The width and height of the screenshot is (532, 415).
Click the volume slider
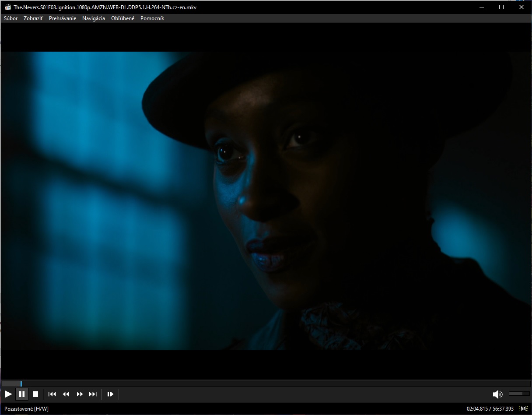tap(519, 394)
